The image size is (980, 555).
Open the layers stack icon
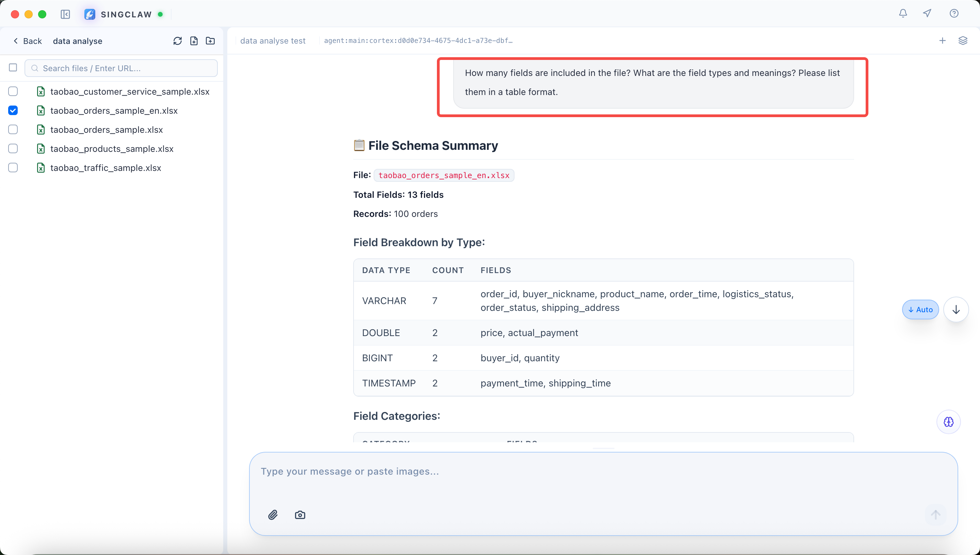click(963, 41)
